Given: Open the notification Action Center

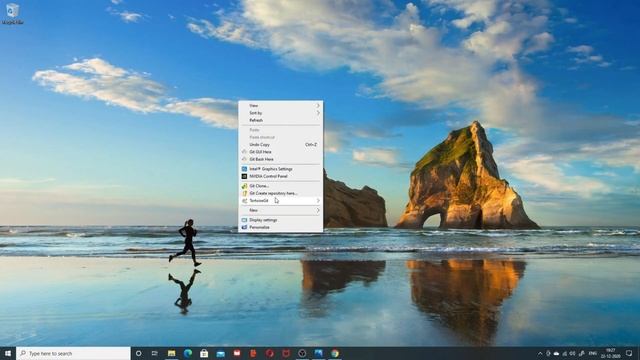Looking at the screenshot, I should coord(629,353).
